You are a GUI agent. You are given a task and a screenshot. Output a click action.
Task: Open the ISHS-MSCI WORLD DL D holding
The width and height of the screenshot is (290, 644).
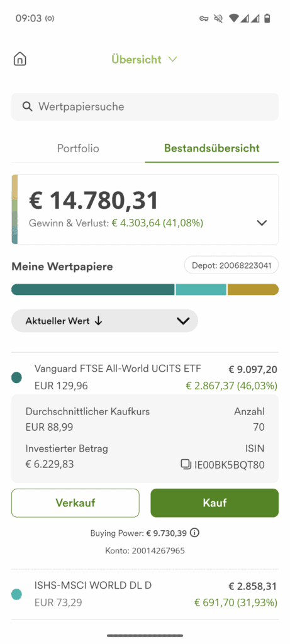coord(145,594)
